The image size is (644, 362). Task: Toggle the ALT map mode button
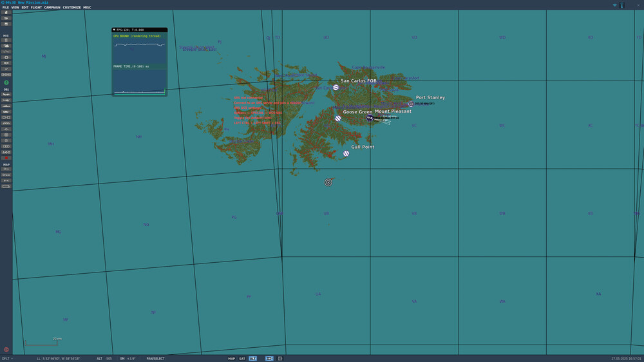[x=252, y=359]
